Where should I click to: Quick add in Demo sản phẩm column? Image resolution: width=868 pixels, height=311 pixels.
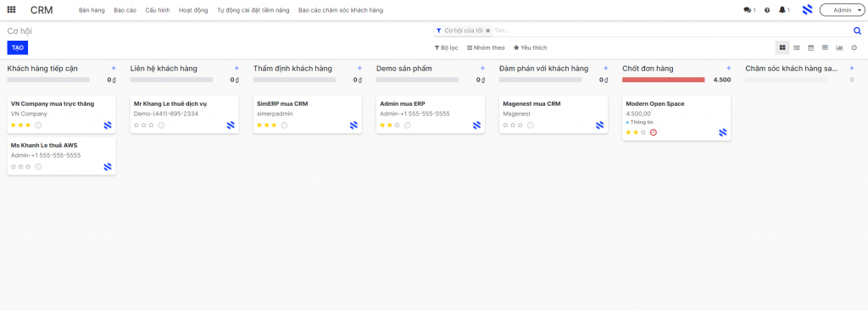click(x=482, y=68)
